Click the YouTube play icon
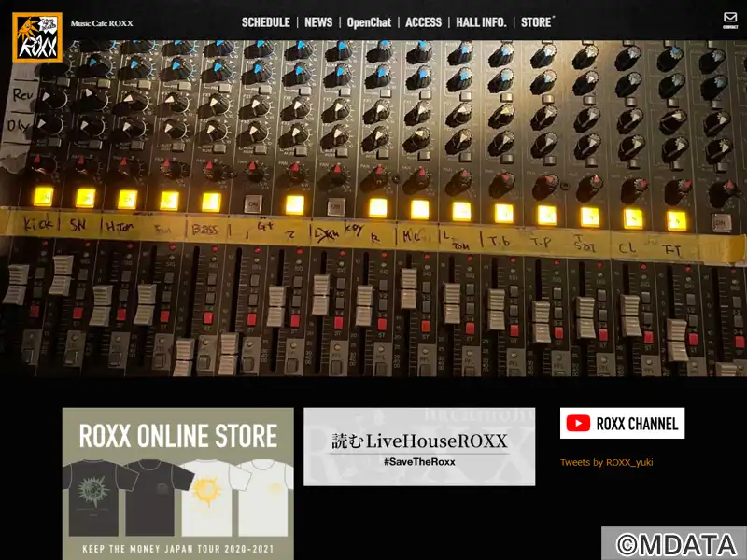The image size is (747, 560). (579, 424)
